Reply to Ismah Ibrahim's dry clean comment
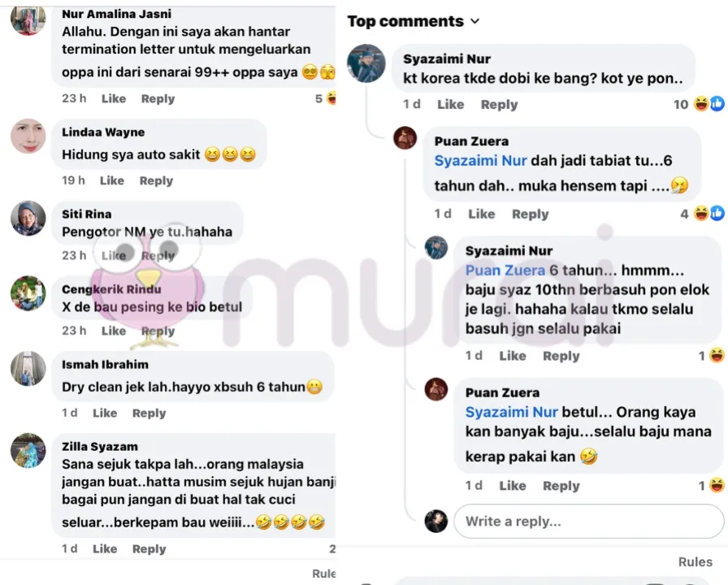728x585 pixels. click(149, 413)
